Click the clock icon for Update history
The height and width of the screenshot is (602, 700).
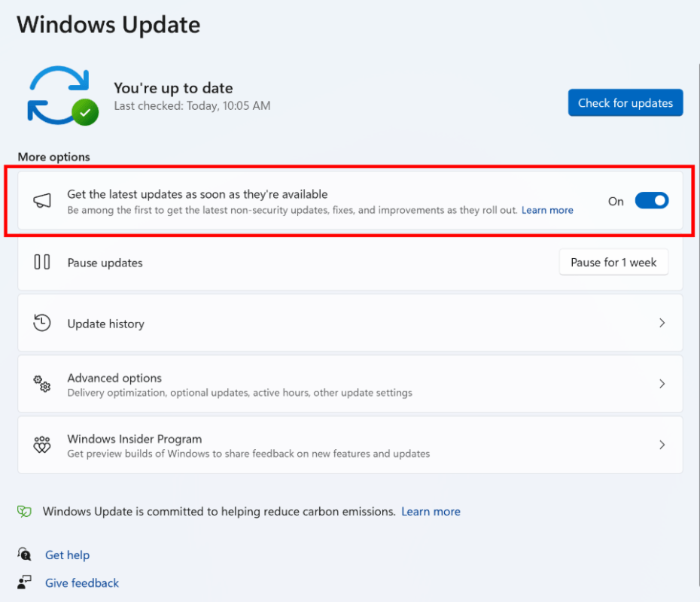[x=42, y=323]
